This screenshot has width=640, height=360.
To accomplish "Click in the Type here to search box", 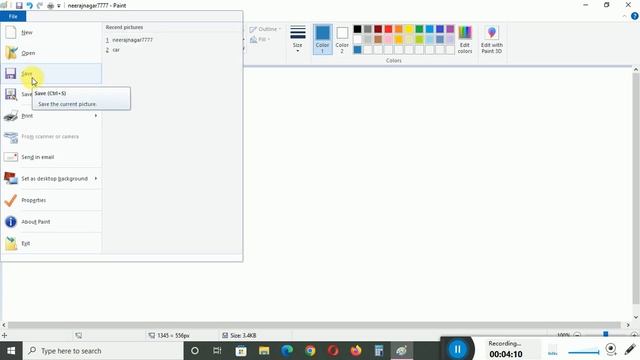I will coord(103,351).
